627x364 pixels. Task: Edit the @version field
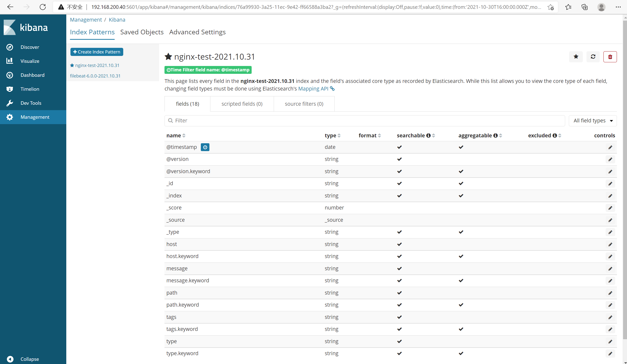pyautogui.click(x=610, y=159)
